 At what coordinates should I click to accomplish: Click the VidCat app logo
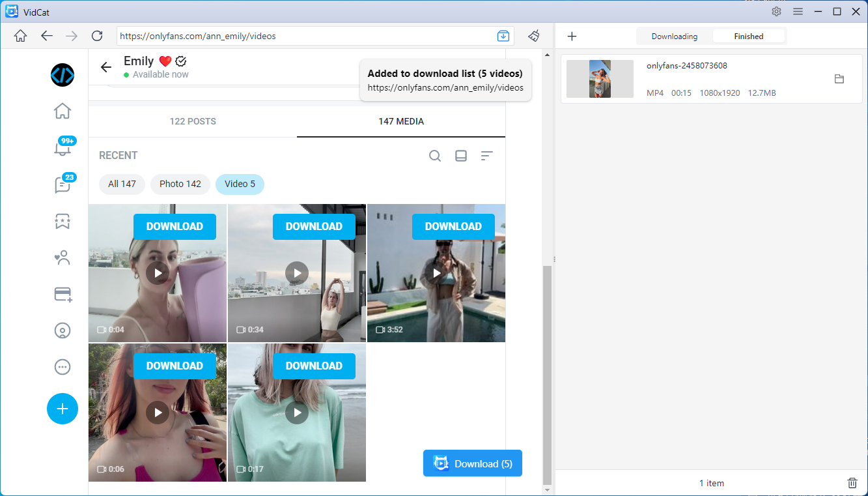pos(12,11)
